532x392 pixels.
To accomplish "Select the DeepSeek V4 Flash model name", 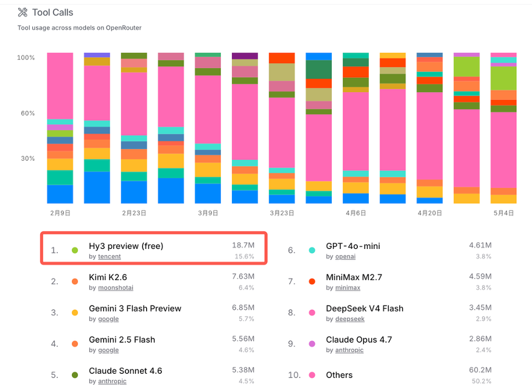I will click(365, 309).
